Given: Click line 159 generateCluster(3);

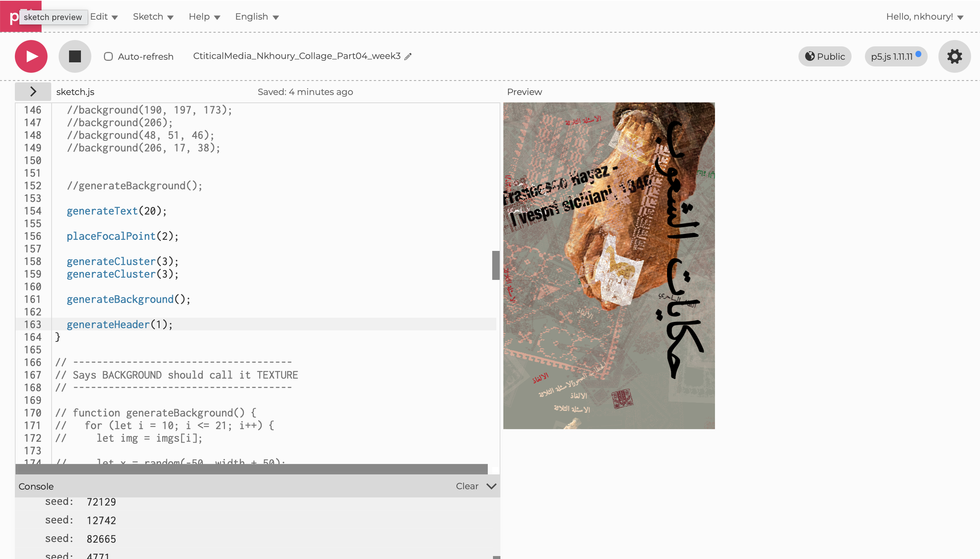Looking at the screenshot, I should pyautogui.click(x=122, y=274).
